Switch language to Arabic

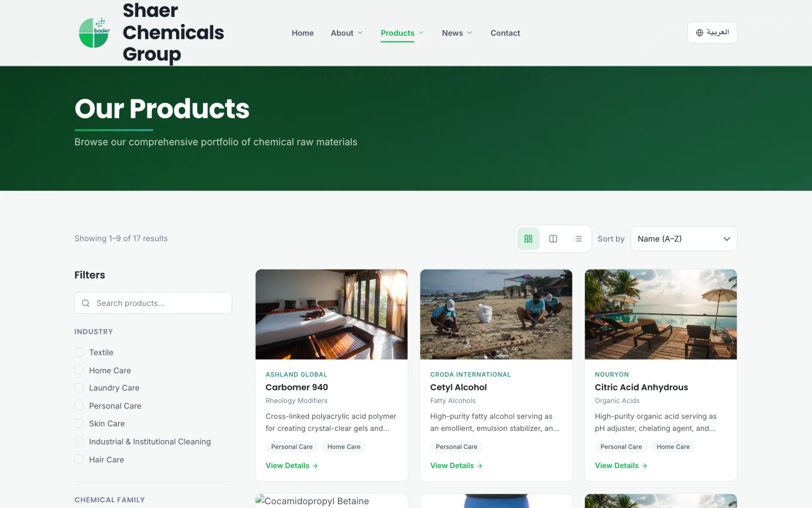click(x=712, y=33)
